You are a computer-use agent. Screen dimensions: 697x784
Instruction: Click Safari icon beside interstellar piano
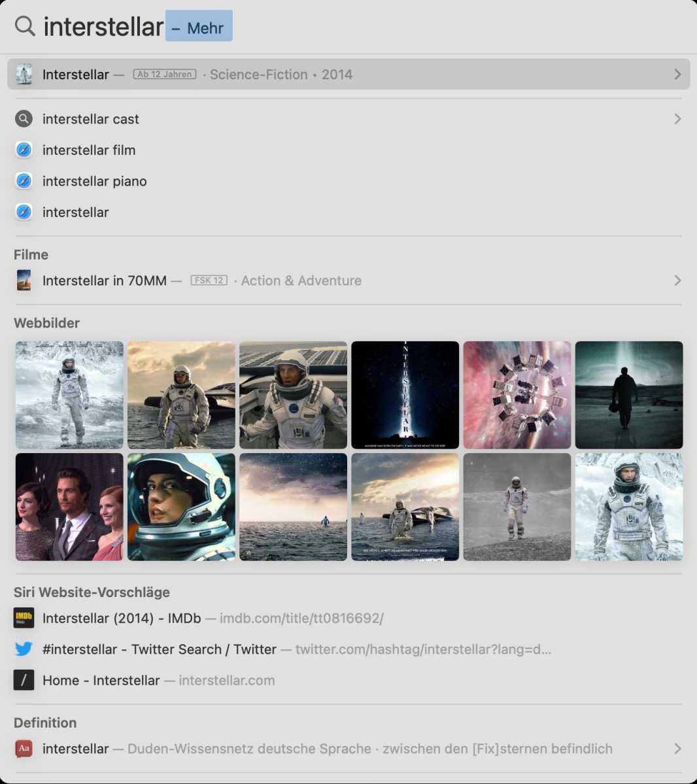pos(24,180)
